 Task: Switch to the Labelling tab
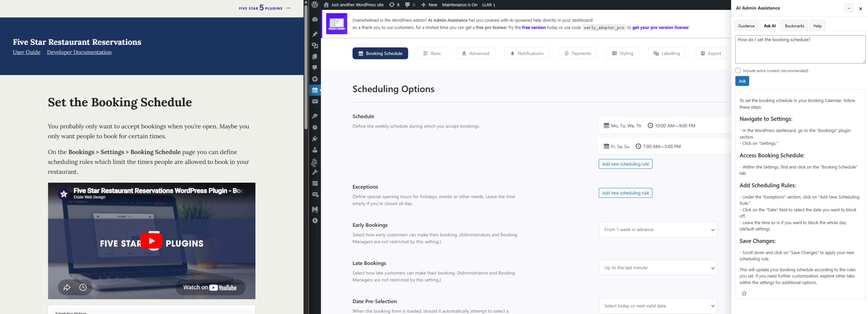[x=667, y=53]
